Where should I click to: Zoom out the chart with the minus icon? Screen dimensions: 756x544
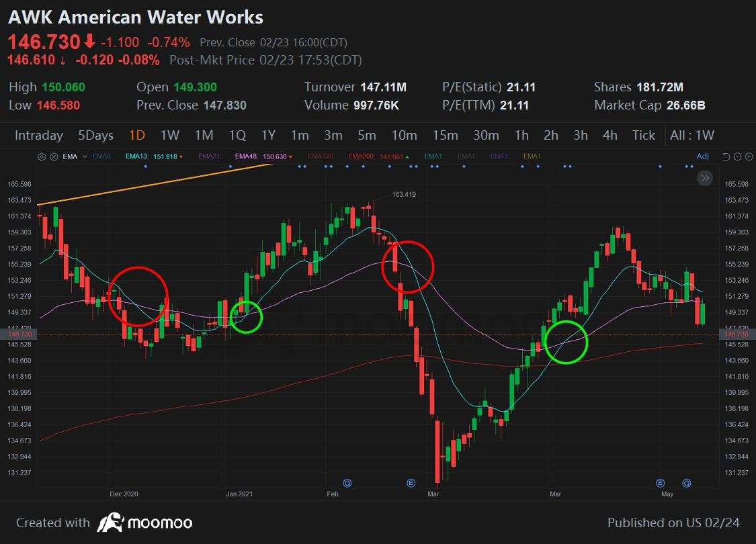point(737,156)
